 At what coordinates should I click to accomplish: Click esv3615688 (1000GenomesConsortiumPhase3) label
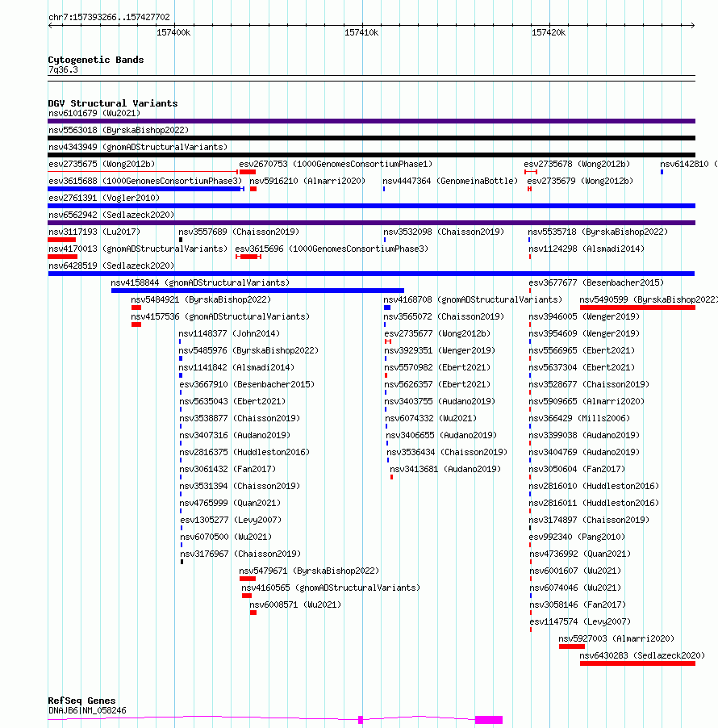145,181
